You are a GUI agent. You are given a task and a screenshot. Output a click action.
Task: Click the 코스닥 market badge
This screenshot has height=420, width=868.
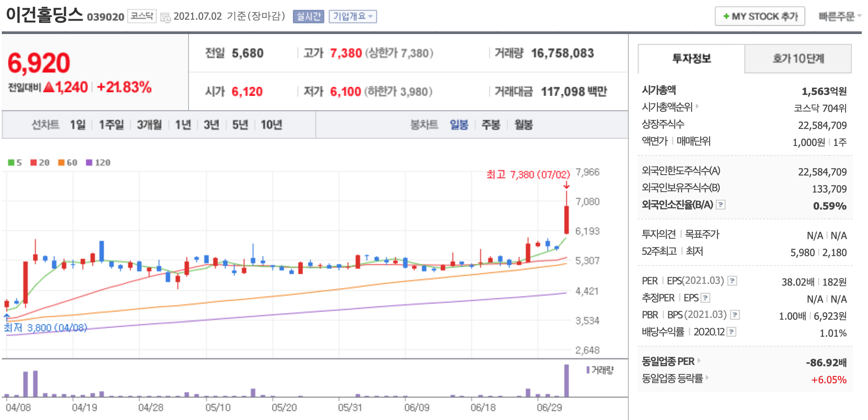142,16
